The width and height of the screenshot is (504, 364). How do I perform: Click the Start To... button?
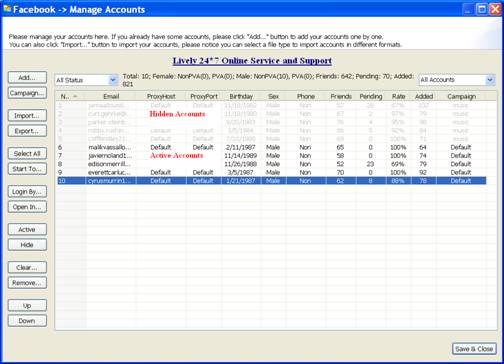[27, 169]
